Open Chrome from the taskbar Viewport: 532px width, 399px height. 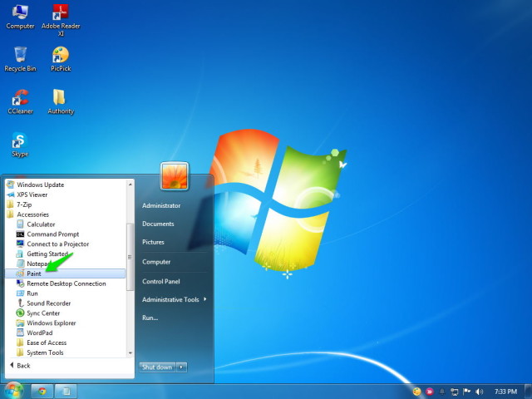42,392
